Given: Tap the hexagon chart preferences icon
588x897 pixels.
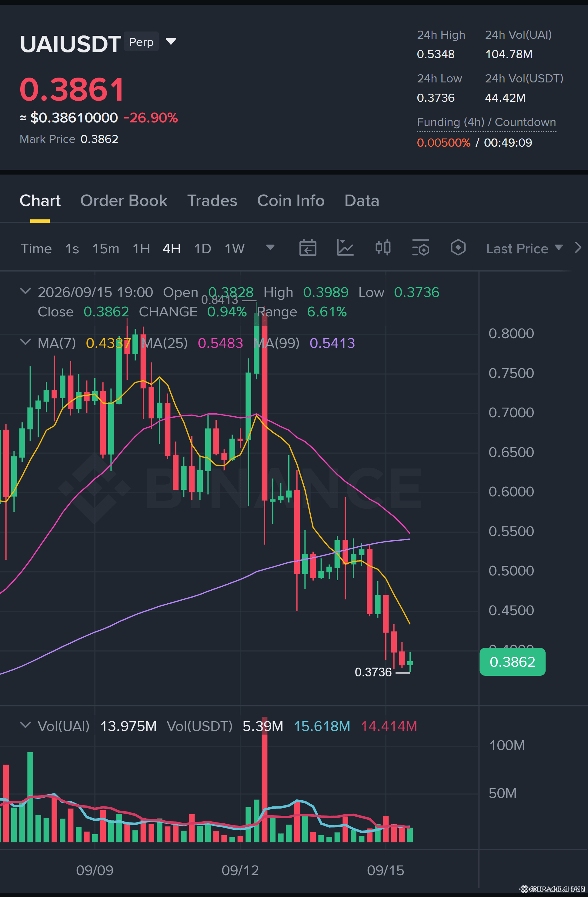Looking at the screenshot, I should tap(458, 248).
